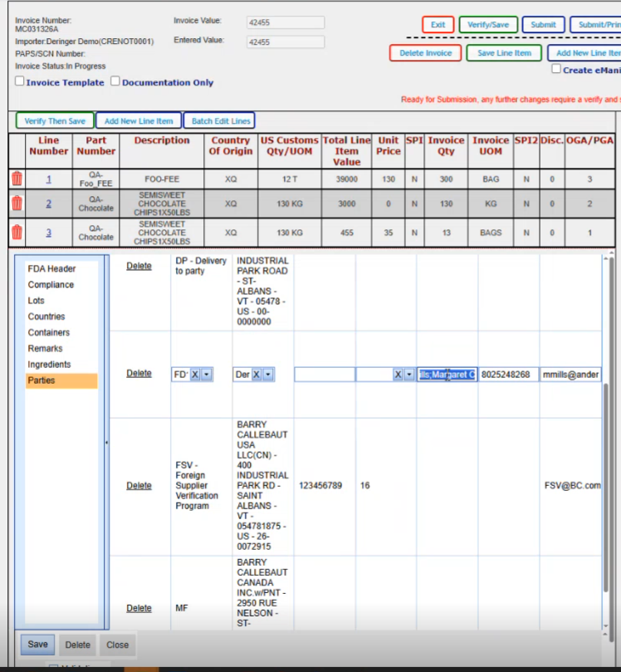Viewport: 621px width, 672px height.
Task: Click the Verify/Save button
Action: pyautogui.click(x=488, y=25)
